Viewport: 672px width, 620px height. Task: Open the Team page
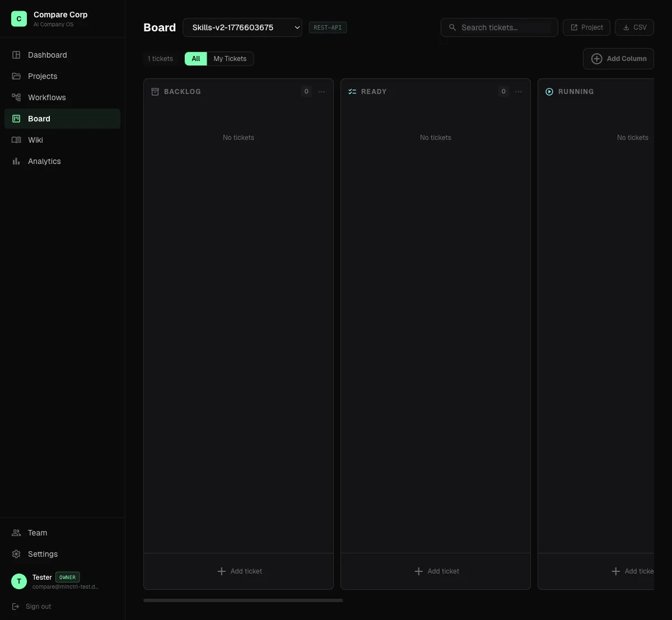pos(62,533)
